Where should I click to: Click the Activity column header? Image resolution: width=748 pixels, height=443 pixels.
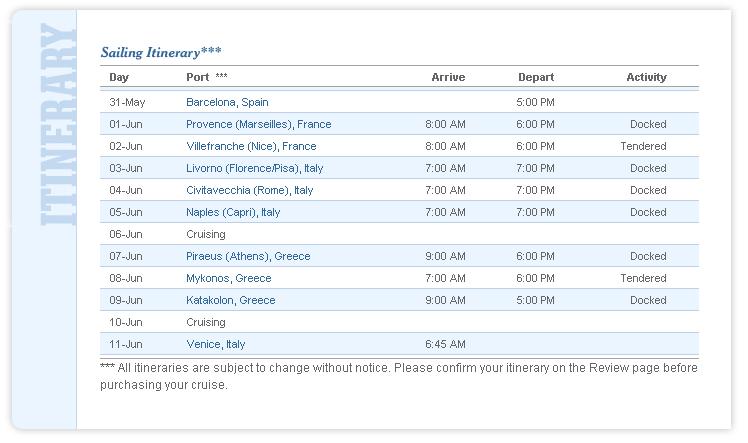646,77
